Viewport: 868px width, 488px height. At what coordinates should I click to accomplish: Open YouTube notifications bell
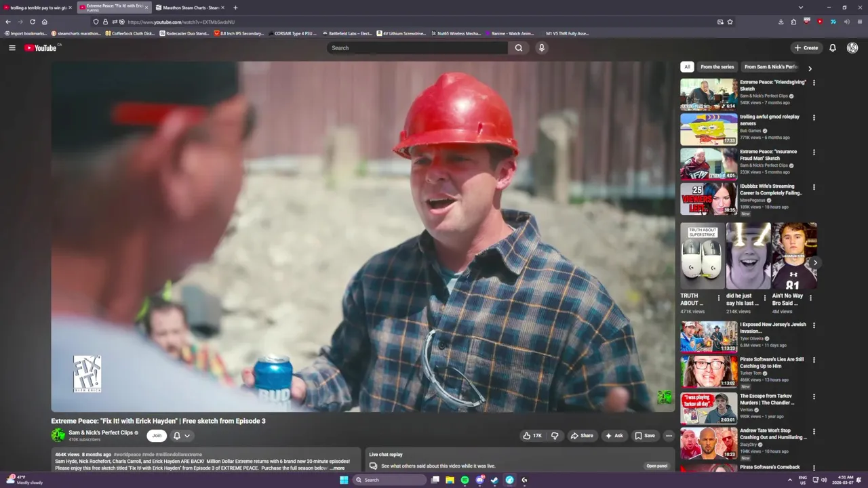click(x=832, y=47)
